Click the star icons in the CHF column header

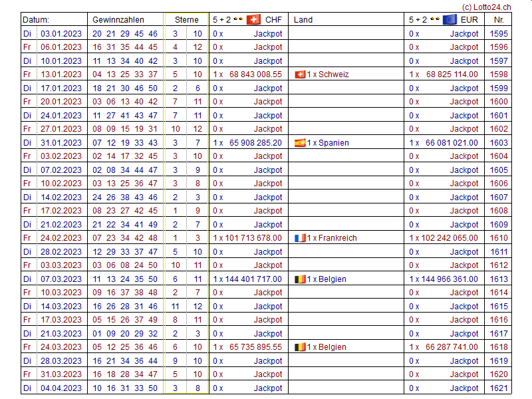pos(239,20)
